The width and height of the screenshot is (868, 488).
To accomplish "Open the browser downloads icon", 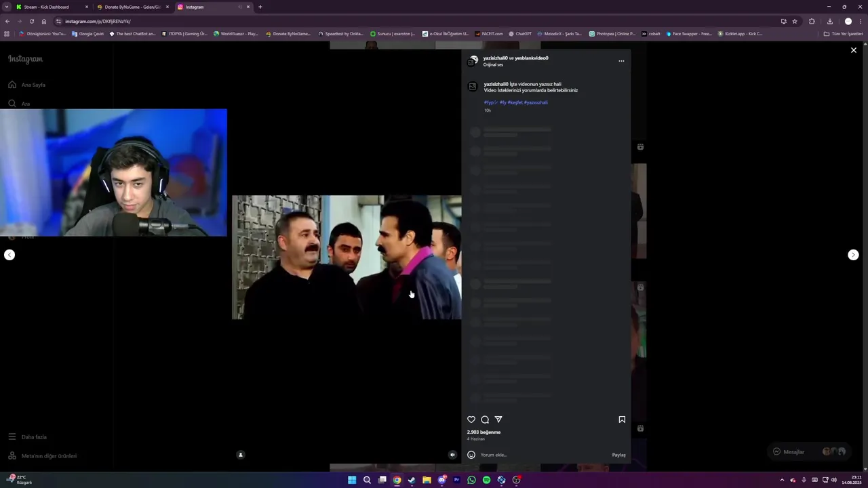I will coord(829,21).
